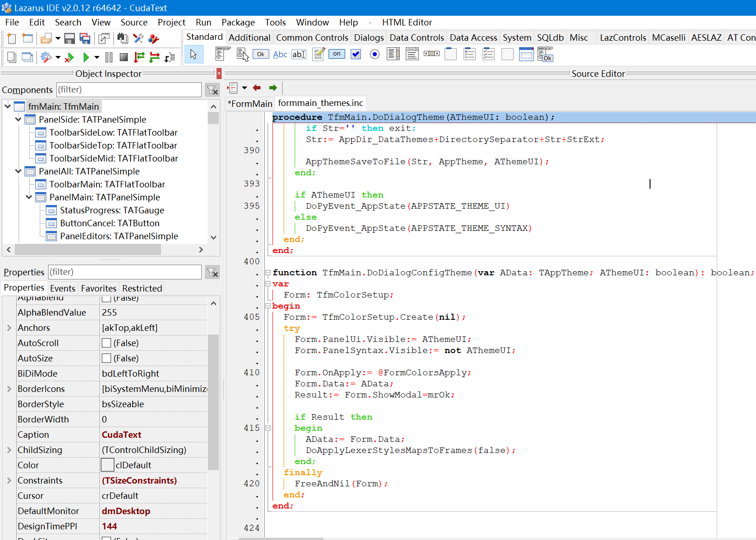Pick the TLabel Abc component
Screen dimensions: 756x540
(280, 55)
